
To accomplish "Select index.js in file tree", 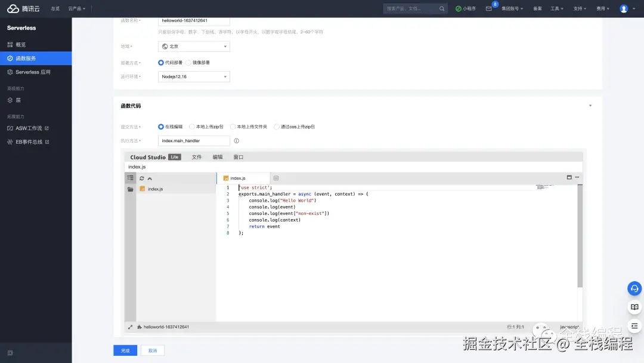I will point(155,189).
